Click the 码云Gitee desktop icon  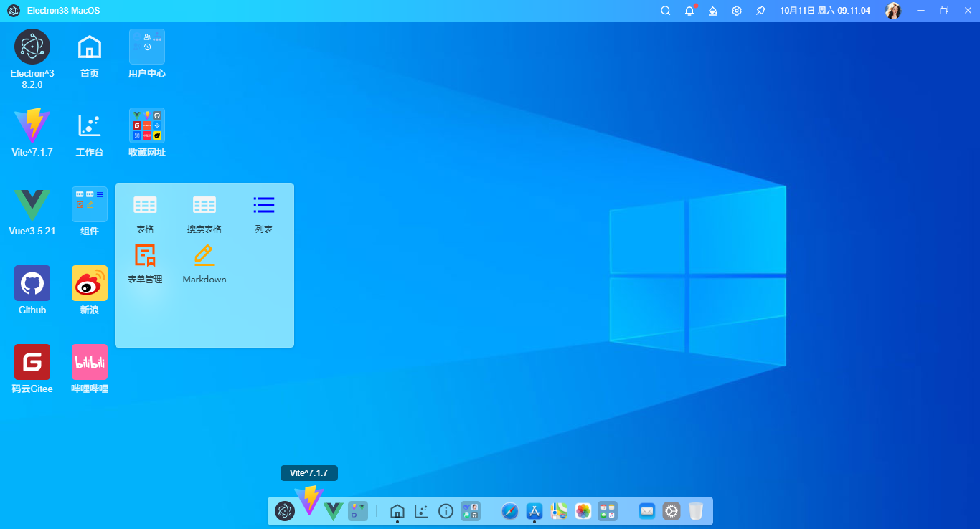point(32,362)
